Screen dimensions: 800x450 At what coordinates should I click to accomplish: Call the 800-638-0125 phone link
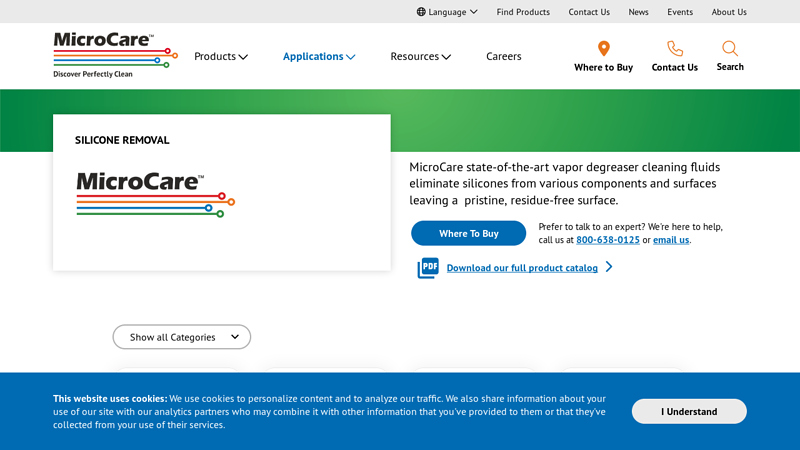pos(608,240)
